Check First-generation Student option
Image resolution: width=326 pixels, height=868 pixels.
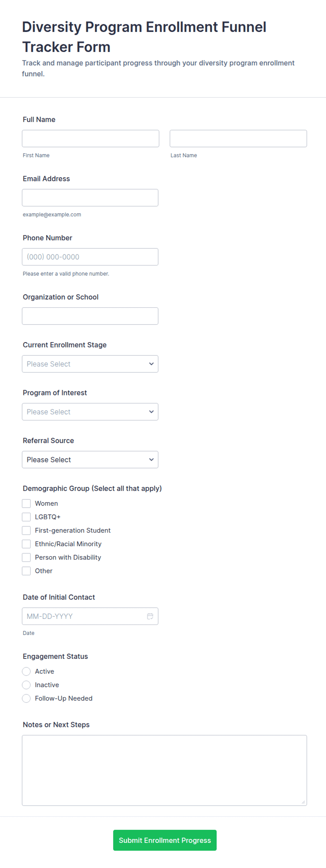26,530
